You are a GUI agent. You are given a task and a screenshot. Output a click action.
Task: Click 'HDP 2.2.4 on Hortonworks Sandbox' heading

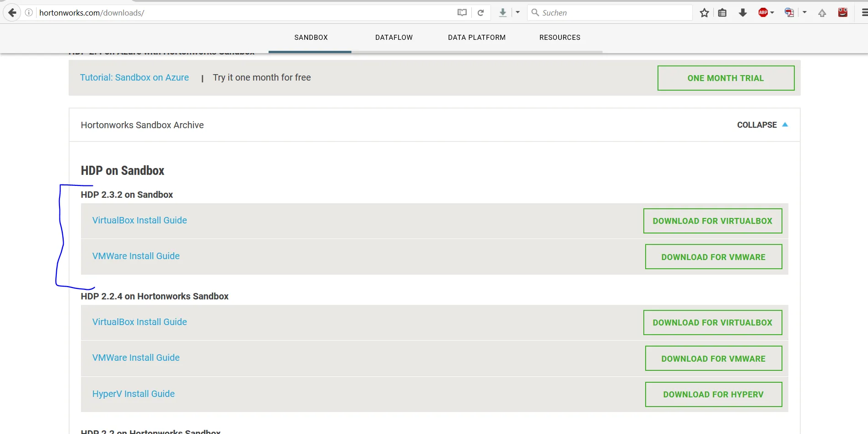[x=155, y=296]
